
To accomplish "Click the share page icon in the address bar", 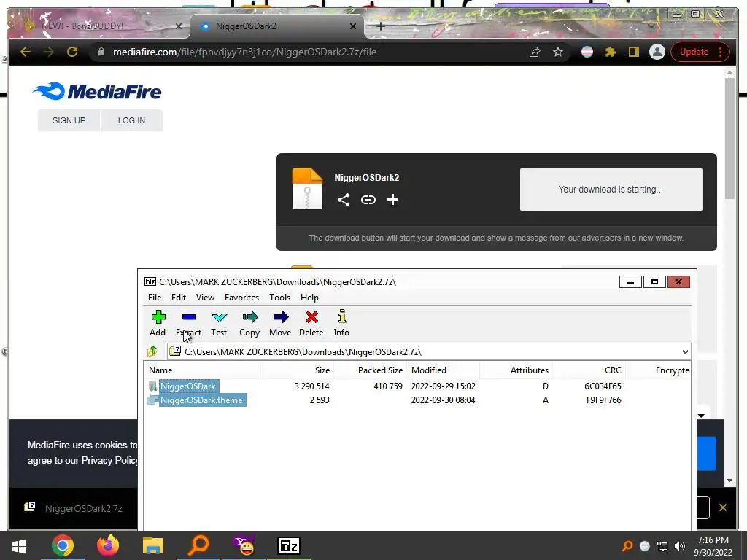I will 535,52.
